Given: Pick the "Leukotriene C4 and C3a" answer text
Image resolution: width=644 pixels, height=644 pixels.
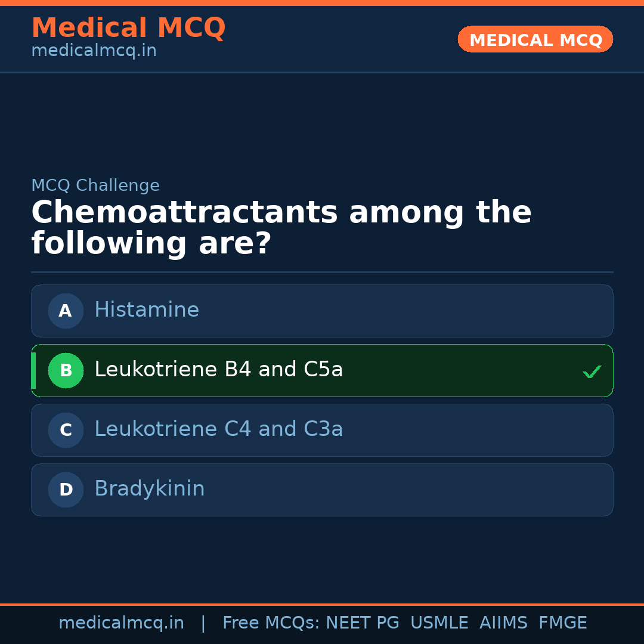Looking at the screenshot, I should point(218,429).
